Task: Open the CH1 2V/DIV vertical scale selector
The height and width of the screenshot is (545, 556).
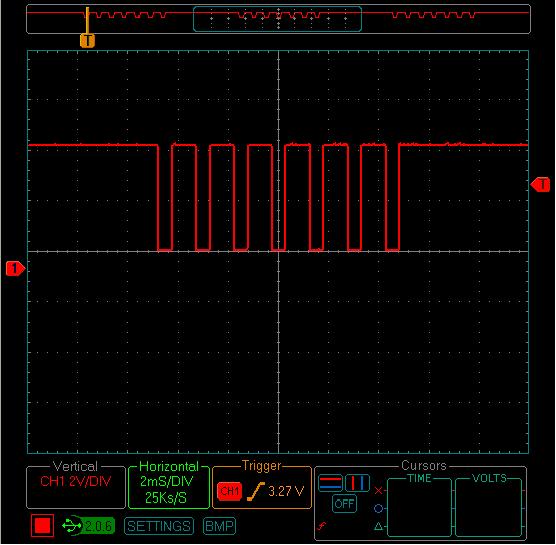Action: click(x=76, y=482)
